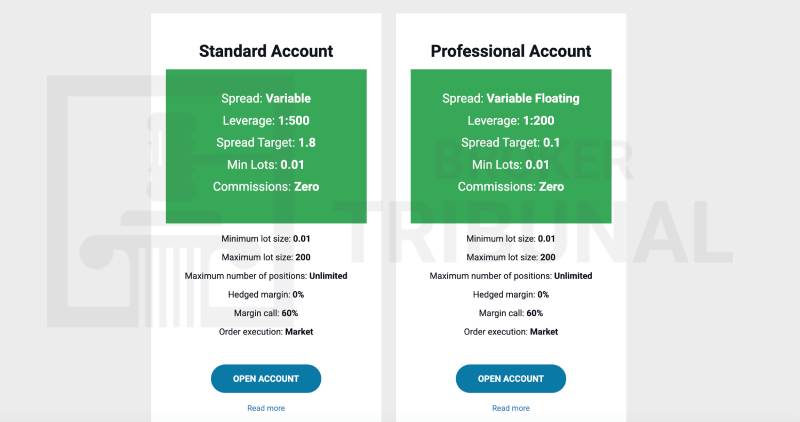The image size is (800, 422).
Task: Click Standard Account's Hedged margin: 0% line
Action: pos(266,294)
